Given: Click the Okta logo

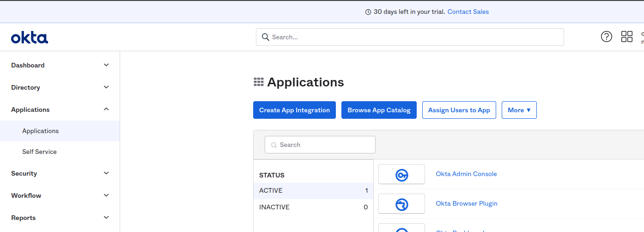Looking at the screenshot, I should 30,37.
